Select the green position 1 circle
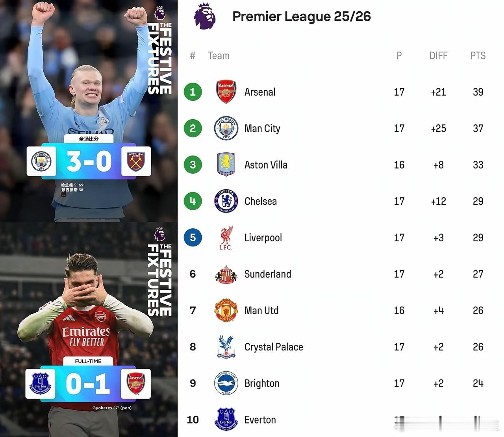Viewport: 504px width, 437px height. click(x=193, y=92)
